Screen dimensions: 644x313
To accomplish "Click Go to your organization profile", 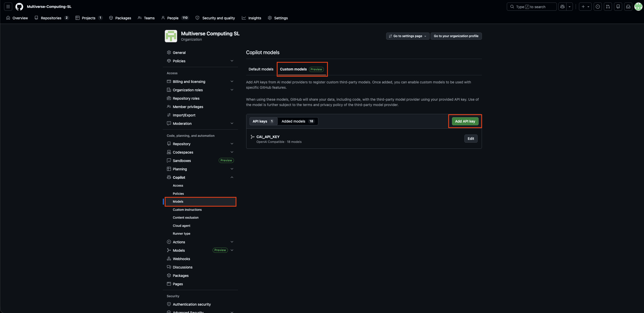I will [456, 36].
